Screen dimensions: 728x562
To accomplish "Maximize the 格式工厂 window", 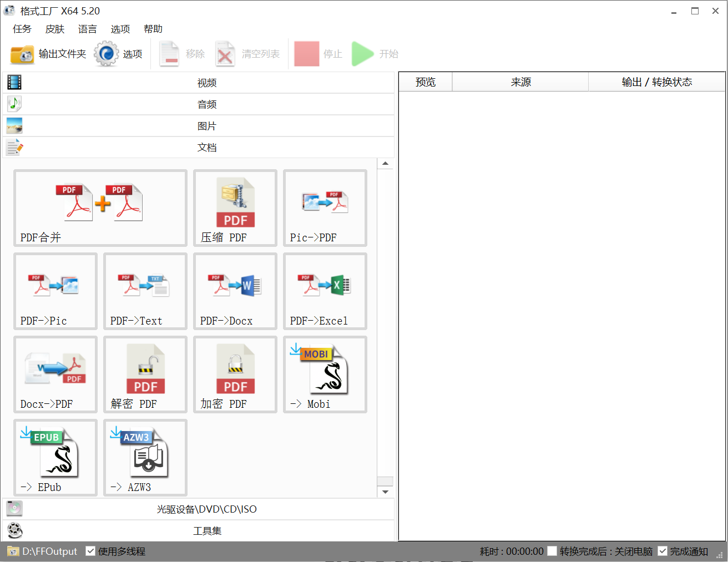I will click(x=695, y=11).
